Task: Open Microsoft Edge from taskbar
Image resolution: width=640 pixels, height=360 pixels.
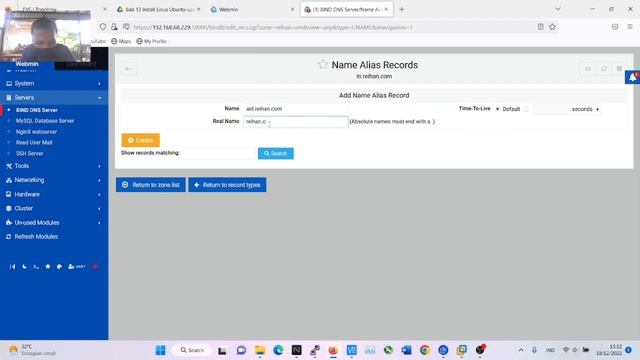Action: pyautogui.click(x=278, y=350)
